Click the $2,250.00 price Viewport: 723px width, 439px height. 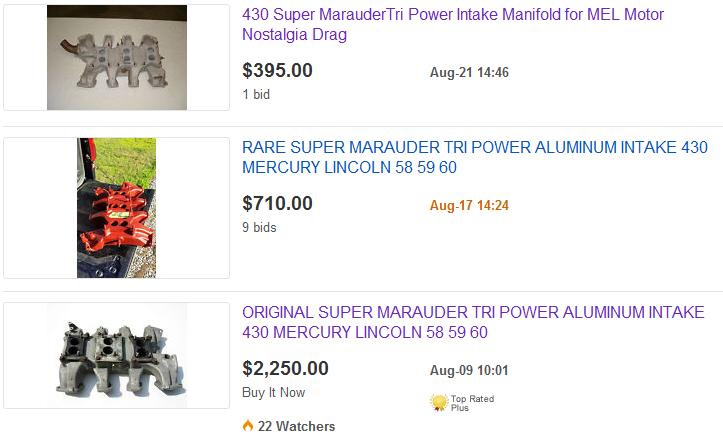tap(285, 368)
